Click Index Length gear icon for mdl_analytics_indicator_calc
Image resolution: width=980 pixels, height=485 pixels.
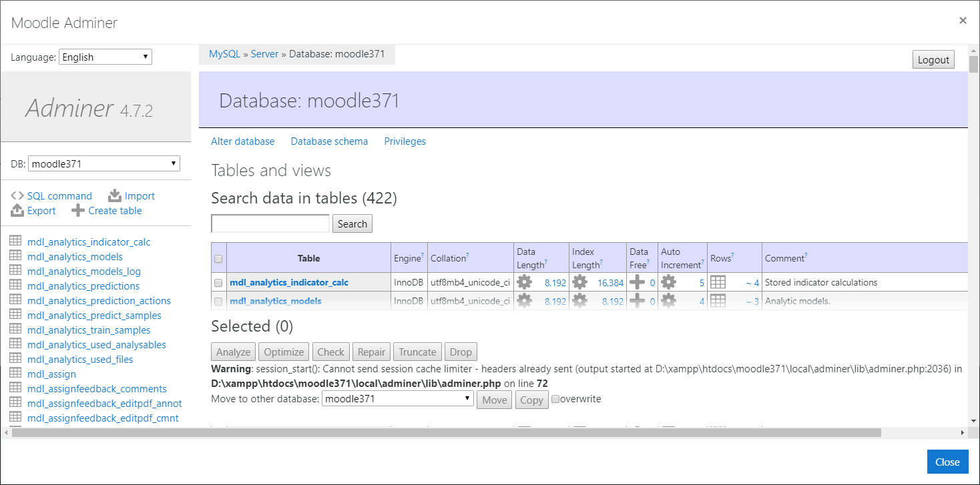(579, 282)
